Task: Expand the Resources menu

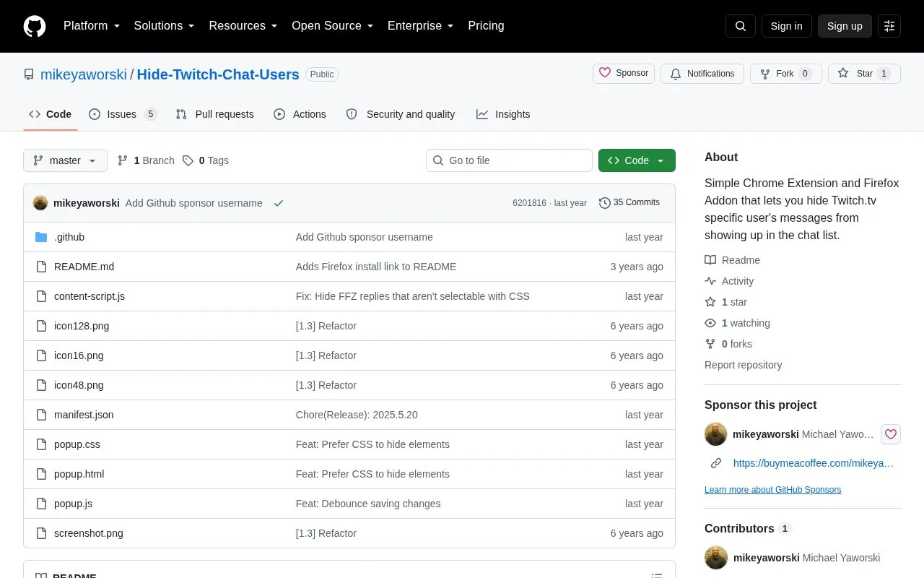Action: (243, 26)
